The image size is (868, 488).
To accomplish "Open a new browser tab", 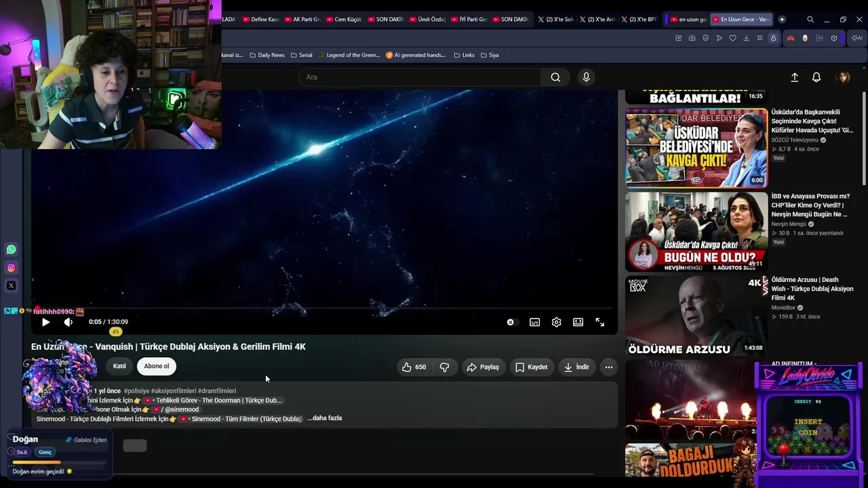I will click(x=782, y=20).
